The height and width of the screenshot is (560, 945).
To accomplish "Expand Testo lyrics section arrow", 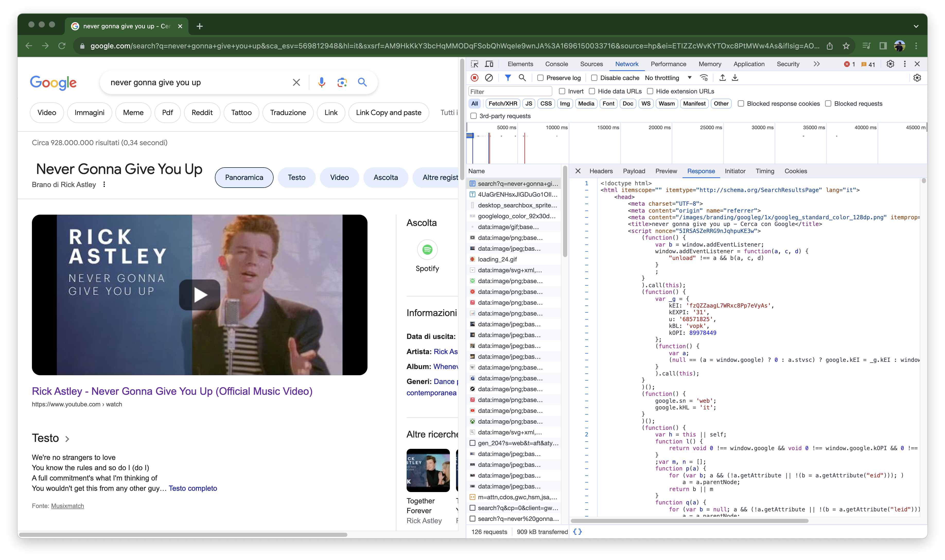I will 67,439.
